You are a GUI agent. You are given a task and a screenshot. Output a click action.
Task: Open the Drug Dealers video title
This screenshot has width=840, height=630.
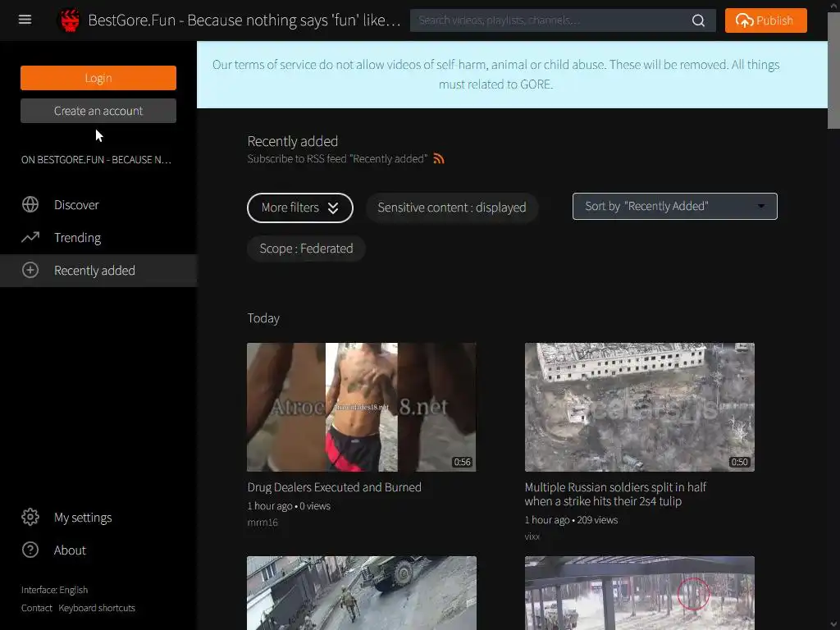click(x=335, y=487)
